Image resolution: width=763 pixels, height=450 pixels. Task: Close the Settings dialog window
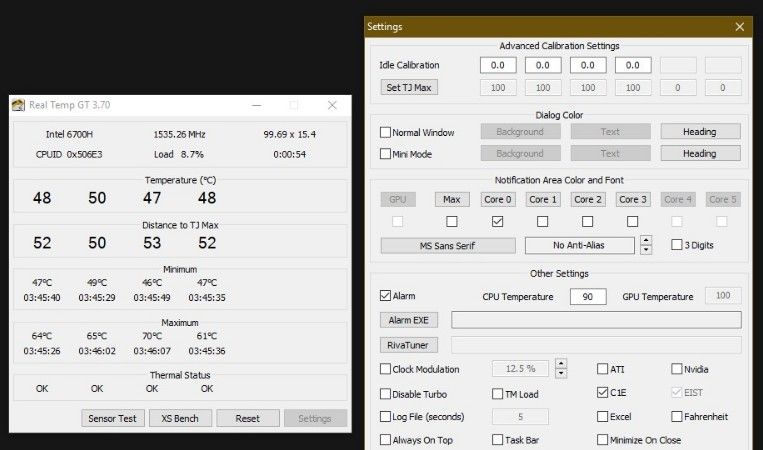[739, 27]
